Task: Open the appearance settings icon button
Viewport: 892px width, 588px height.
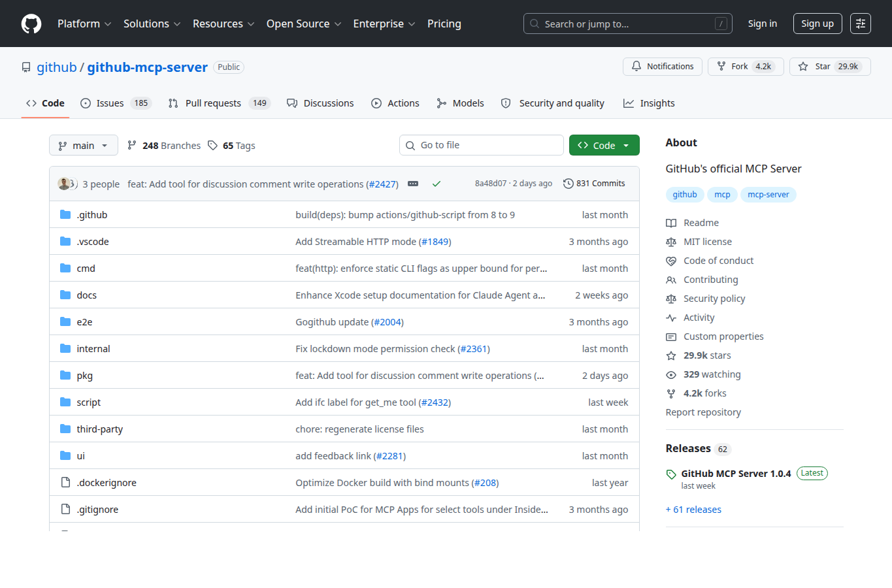Action: [x=861, y=24]
